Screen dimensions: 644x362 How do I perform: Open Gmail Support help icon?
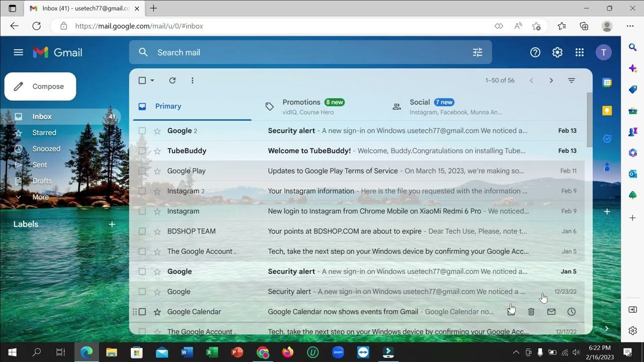[x=535, y=52]
